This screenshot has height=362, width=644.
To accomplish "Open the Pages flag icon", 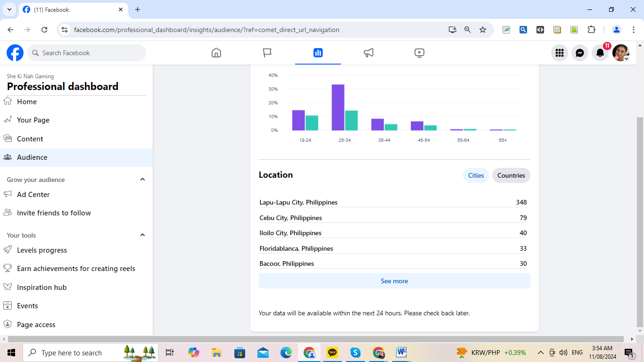I will click(267, 53).
